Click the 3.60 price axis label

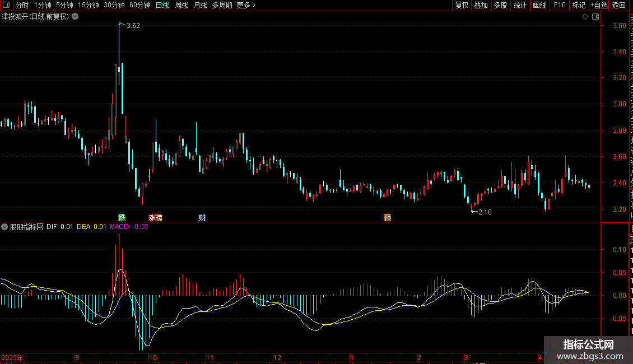tap(619, 25)
